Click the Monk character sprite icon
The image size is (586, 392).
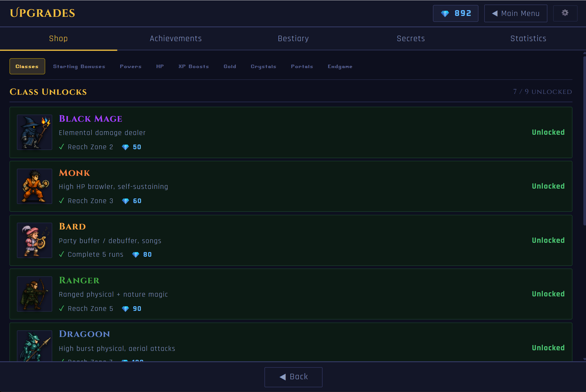click(34, 186)
